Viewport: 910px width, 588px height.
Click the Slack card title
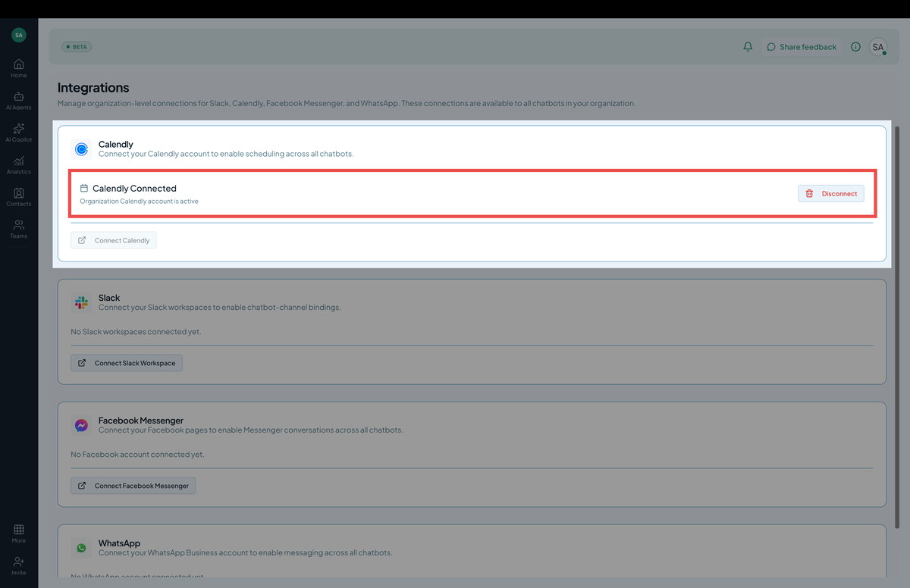109,298
